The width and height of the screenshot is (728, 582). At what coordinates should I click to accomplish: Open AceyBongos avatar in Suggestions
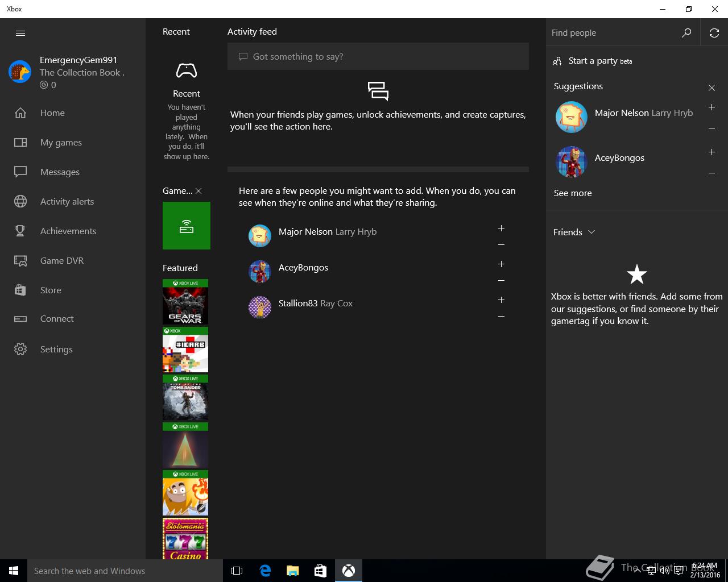point(572,162)
